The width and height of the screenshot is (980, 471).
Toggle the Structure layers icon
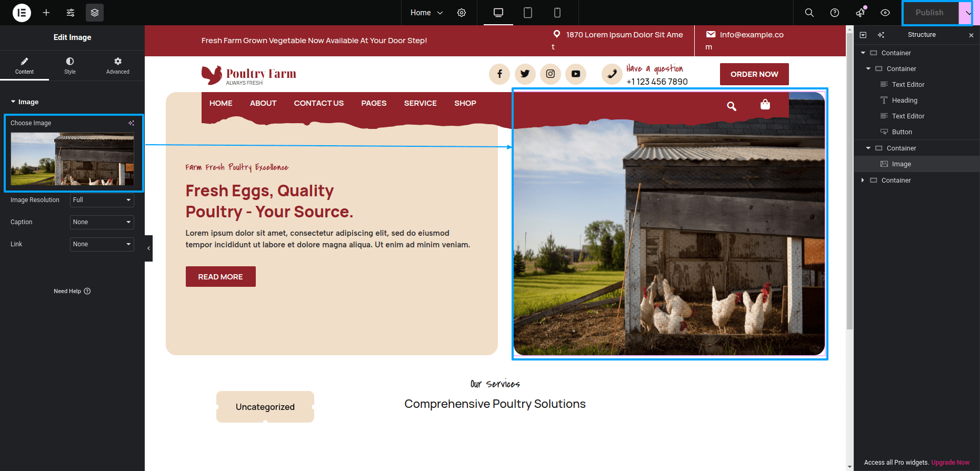95,13
